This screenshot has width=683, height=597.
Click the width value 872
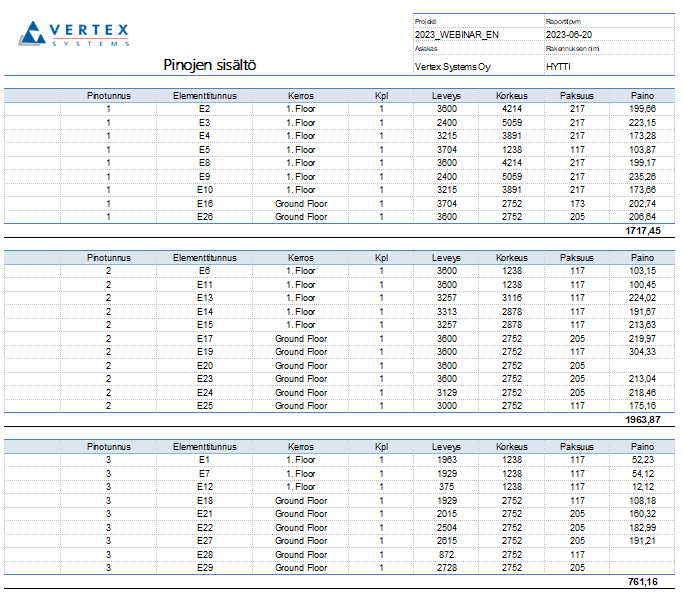(x=446, y=554)
